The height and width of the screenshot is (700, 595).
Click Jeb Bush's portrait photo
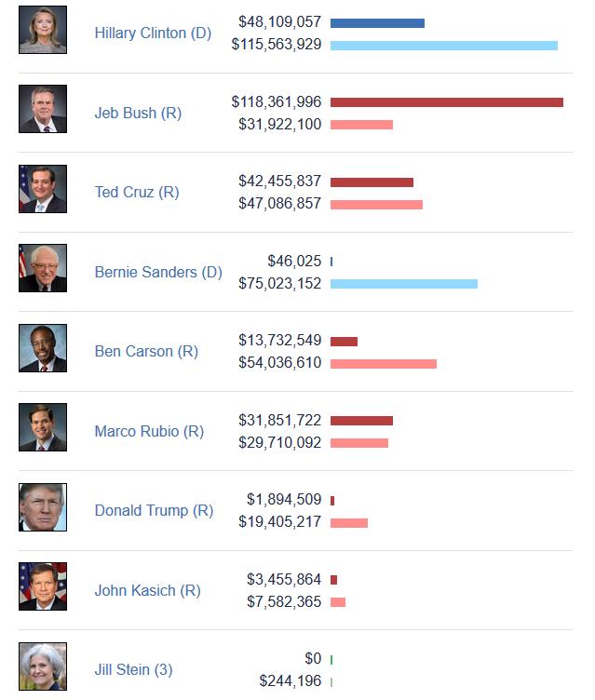(x=43, y=109)
